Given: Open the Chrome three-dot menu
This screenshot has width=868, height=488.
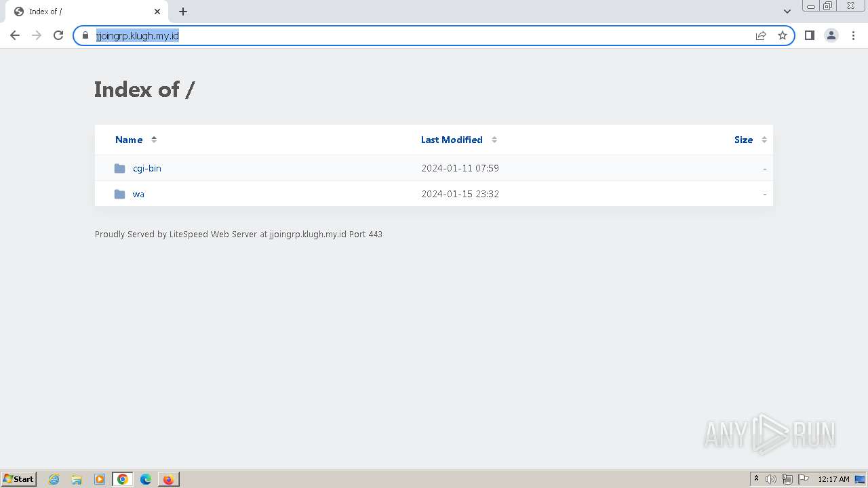Looking at the screenshot, I should 853,35.
